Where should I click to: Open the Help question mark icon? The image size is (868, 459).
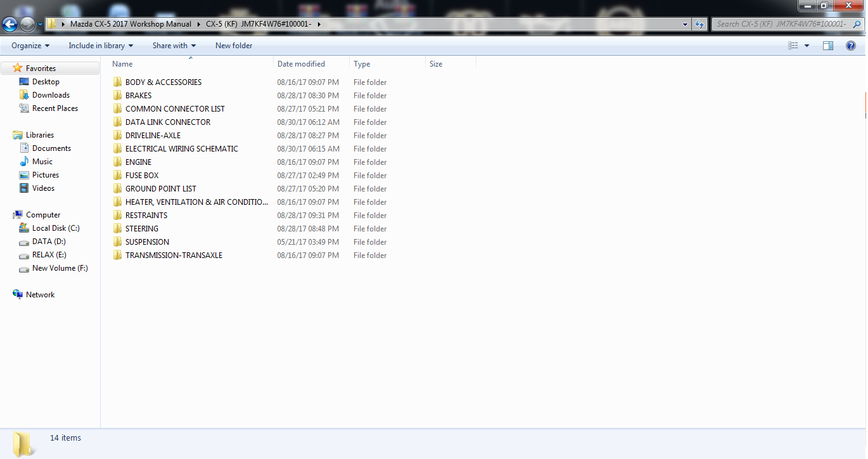(851, 46)
